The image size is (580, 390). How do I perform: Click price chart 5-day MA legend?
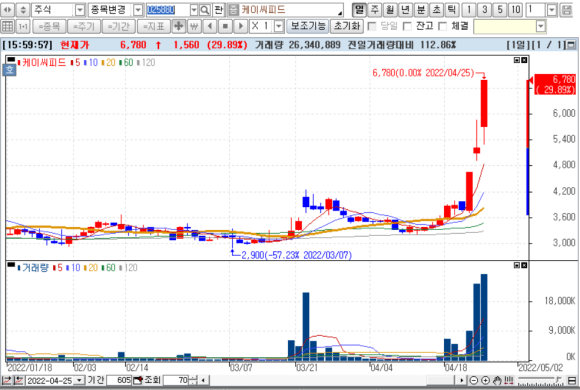point(75,63)
